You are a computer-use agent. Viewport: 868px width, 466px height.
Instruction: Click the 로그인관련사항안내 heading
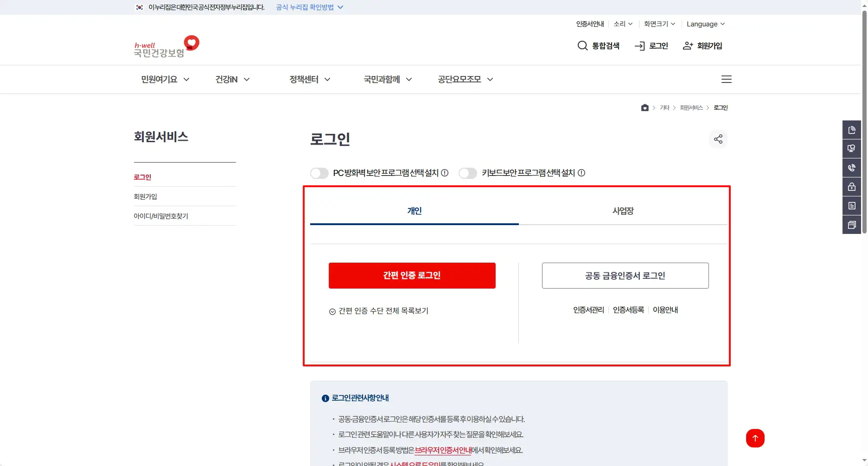(x=360, y=398)
